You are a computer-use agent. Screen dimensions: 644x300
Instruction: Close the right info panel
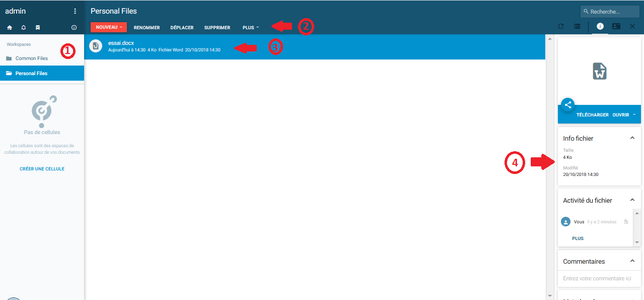pos(632,27)
